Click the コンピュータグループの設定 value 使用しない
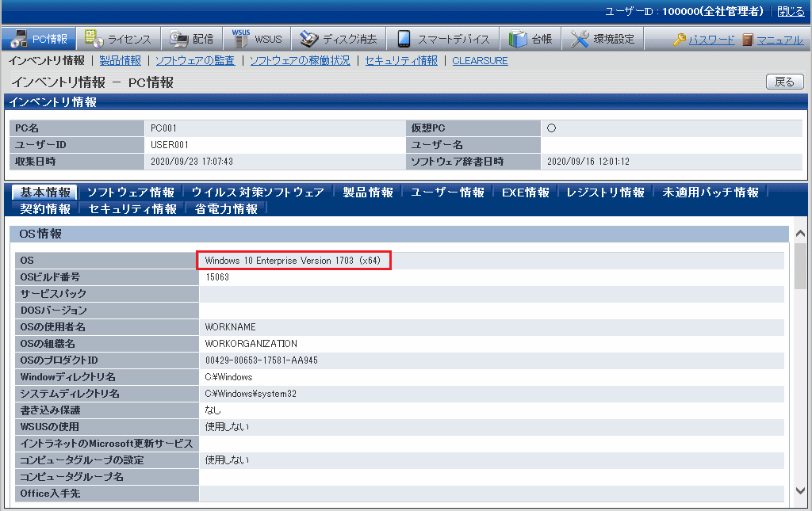This screenshot has width=812, height=511. (227, 460)
